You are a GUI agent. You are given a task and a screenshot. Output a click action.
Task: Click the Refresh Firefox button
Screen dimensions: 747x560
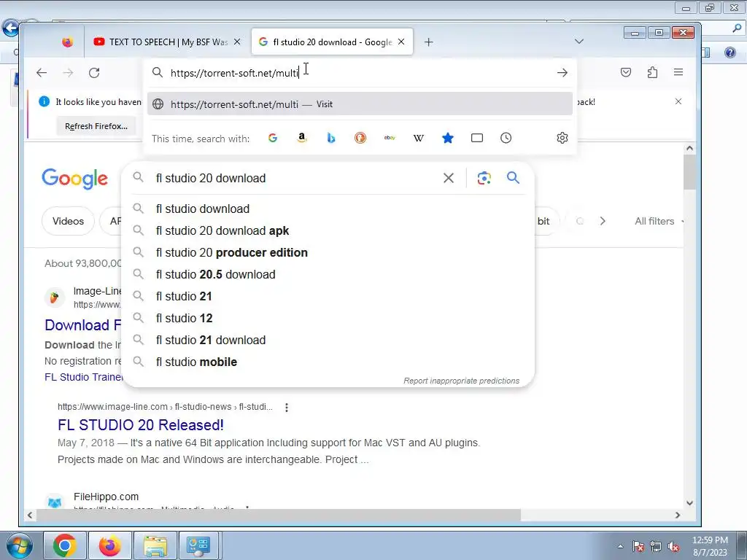click(x=96, y=126)
